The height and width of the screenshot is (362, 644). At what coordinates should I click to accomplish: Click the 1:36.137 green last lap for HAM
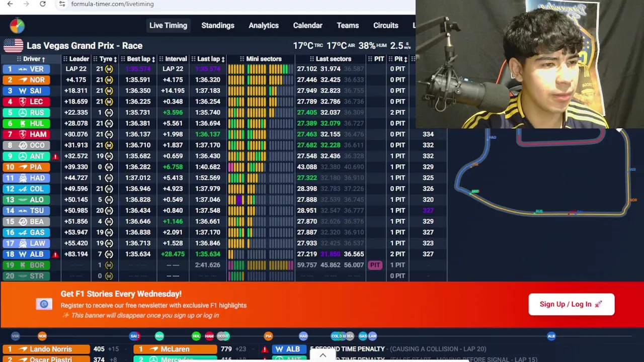(207, 134)
